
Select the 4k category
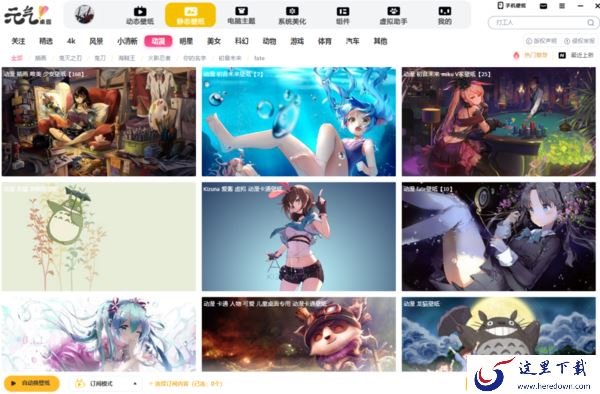[71, 41]
